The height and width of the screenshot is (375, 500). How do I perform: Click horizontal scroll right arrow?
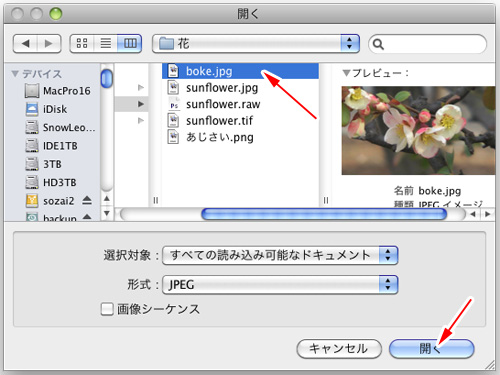point(488,214)
